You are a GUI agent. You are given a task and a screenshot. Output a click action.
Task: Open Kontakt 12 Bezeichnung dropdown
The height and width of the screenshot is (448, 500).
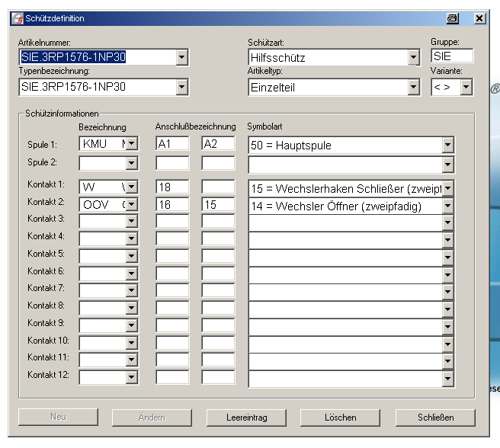coord(132,378)
